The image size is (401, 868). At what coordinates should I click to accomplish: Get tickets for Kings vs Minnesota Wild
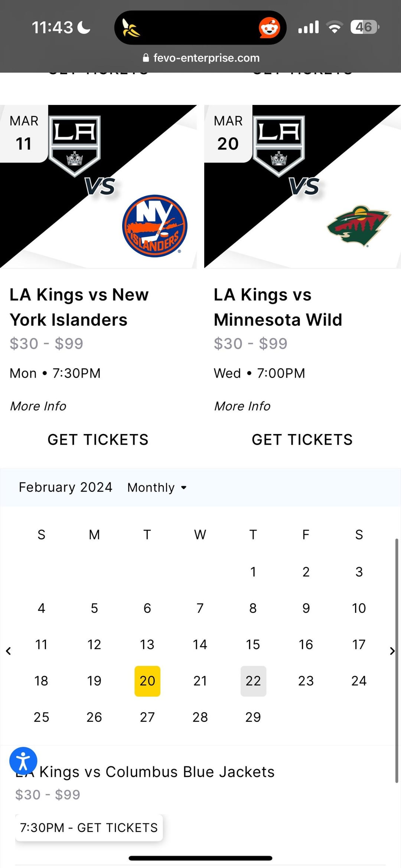point(302,440)
